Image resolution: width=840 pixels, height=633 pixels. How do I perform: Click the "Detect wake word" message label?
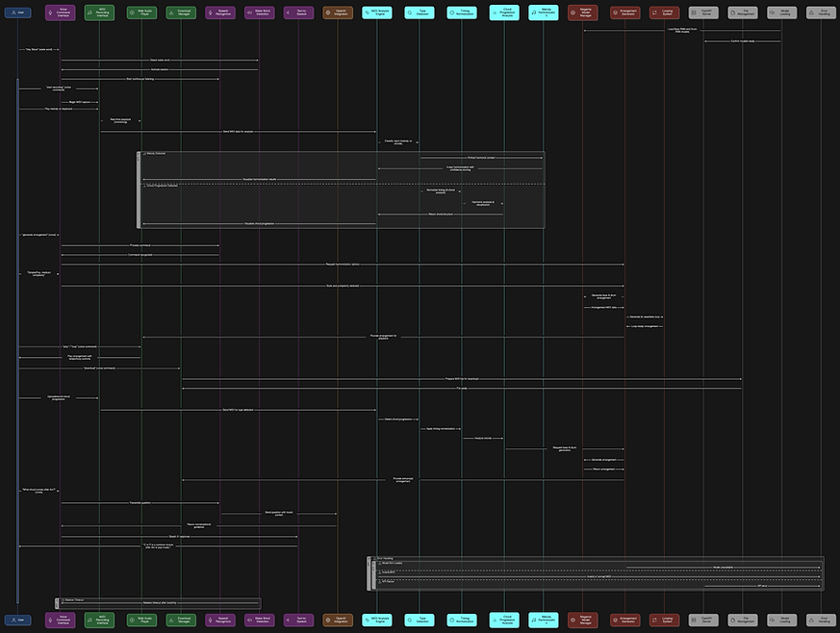click(x=160, y=60)
